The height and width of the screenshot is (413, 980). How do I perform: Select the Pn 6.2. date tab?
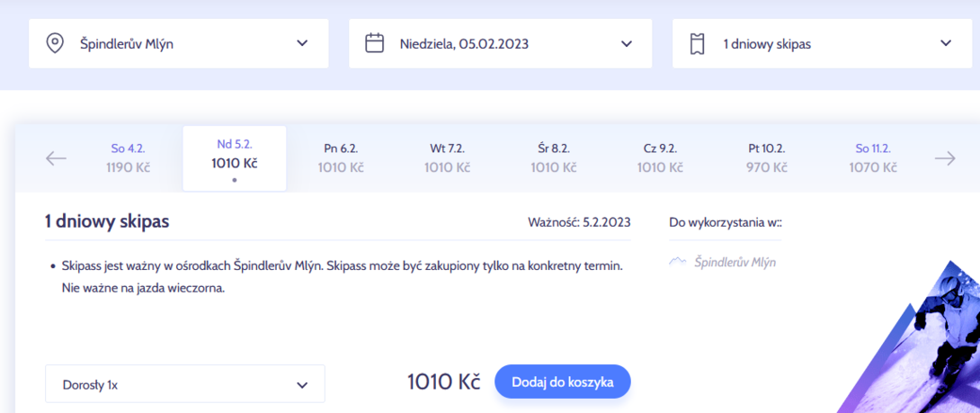[341, 158]
